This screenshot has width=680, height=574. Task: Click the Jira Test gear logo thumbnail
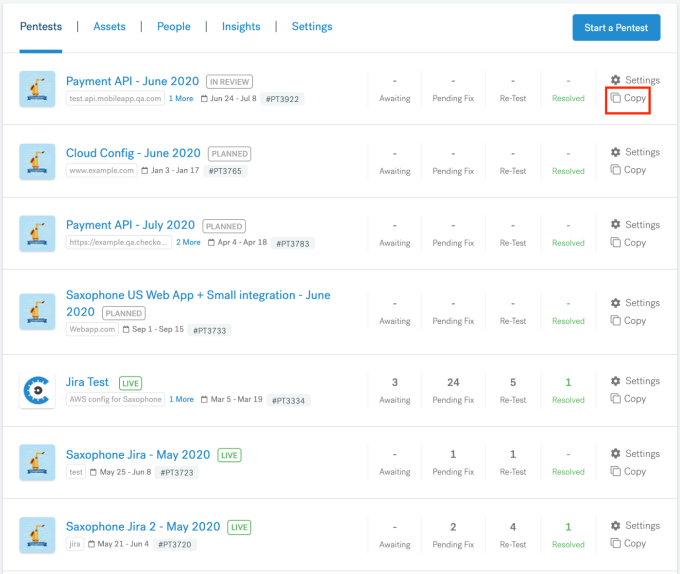37,390
